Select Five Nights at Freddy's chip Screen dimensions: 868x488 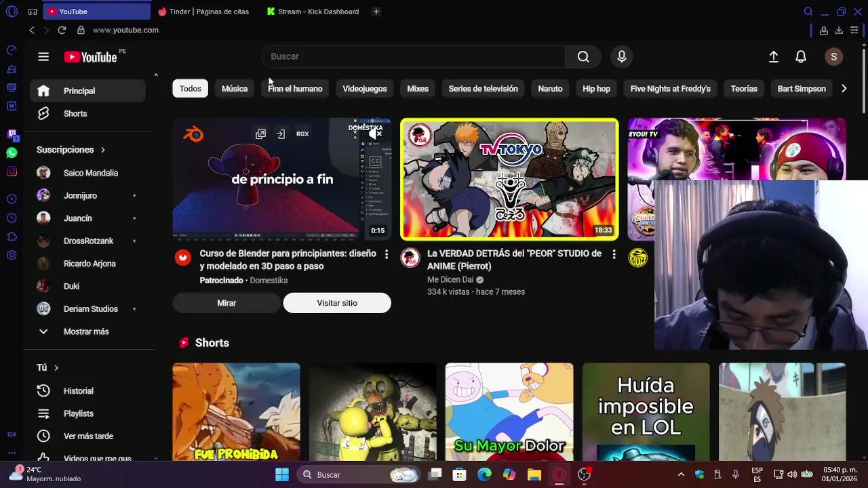point(671,89)
